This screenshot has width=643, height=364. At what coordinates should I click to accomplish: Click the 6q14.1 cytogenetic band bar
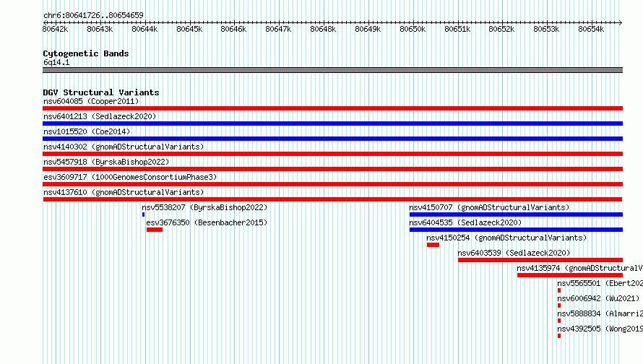[x=332, y=70]
